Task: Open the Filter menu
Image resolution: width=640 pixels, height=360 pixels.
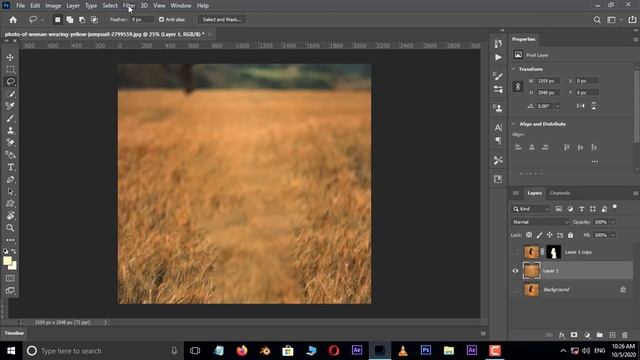Action: point(129,6)
